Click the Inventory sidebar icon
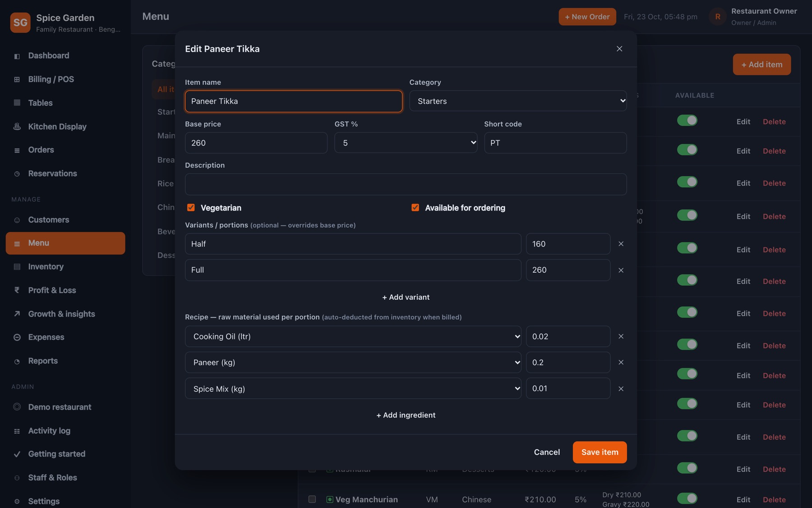812x508 pixels. (x=17, y=267)
